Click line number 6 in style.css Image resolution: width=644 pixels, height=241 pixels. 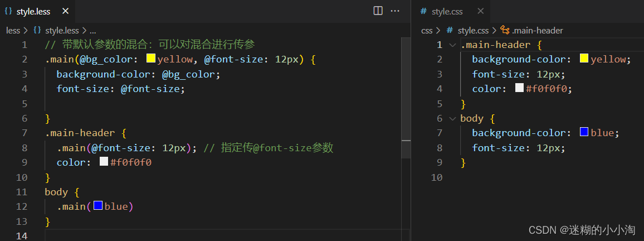coord(440,118)
